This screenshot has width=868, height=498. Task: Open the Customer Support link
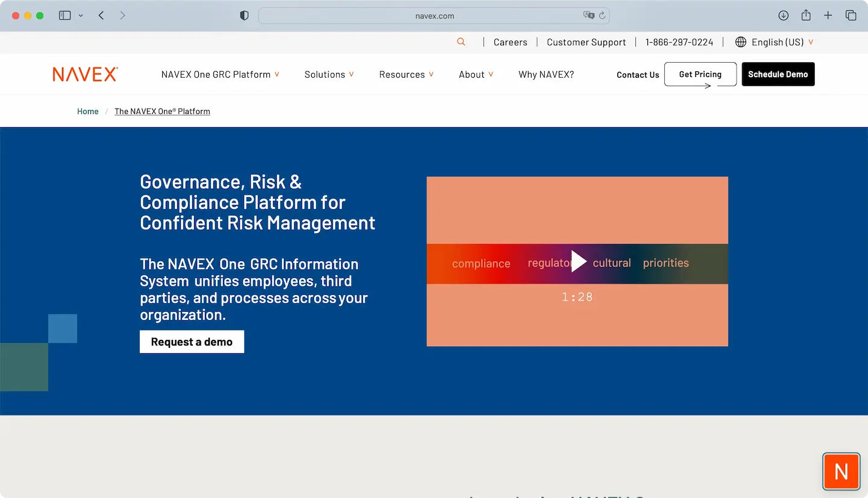587,42
